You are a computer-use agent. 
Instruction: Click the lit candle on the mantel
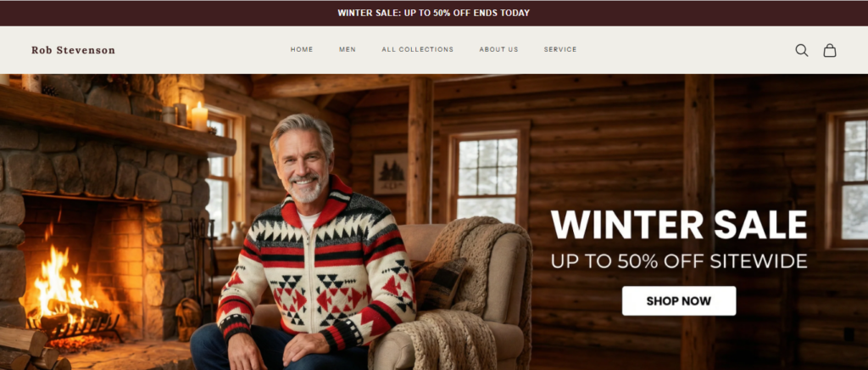click(199, 116)
